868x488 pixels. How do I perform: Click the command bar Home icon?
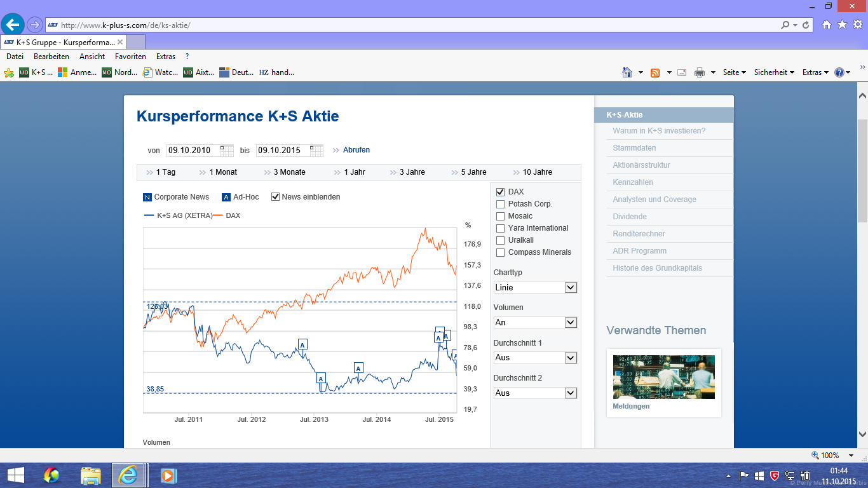click(627, 72)
